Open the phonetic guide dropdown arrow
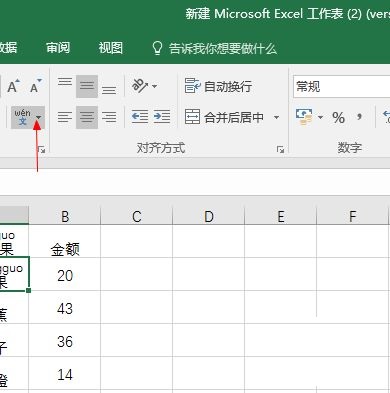 pos(39,117)
